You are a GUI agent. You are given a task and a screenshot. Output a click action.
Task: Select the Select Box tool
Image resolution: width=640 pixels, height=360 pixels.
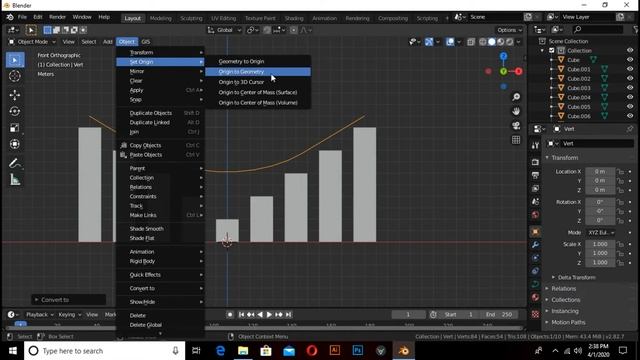point(15,60)
